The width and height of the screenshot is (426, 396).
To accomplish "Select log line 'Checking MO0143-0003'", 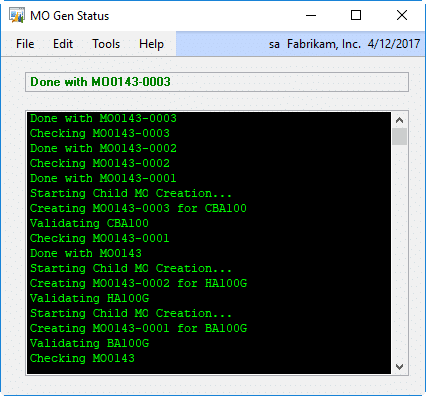I will [x=100, y=133].
